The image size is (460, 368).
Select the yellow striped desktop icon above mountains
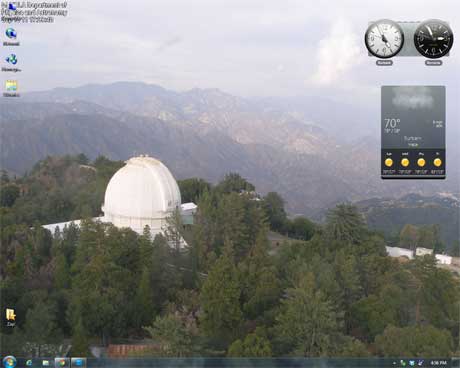(11, 88)
